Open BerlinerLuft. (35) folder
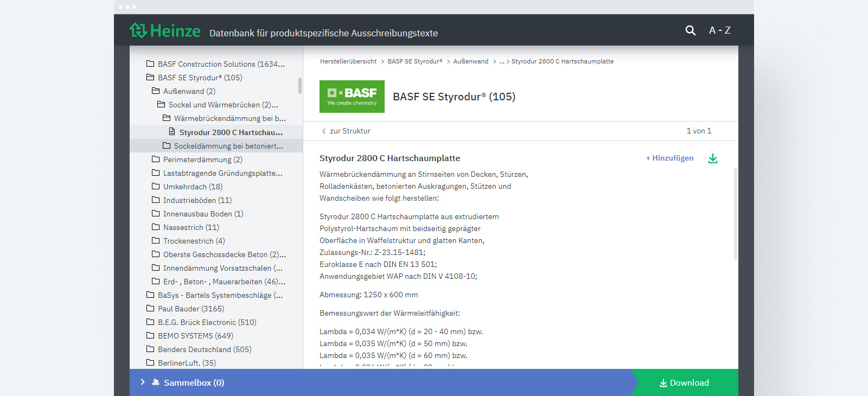The width and height of the screenshot is (868, 396). pos(181,363)
